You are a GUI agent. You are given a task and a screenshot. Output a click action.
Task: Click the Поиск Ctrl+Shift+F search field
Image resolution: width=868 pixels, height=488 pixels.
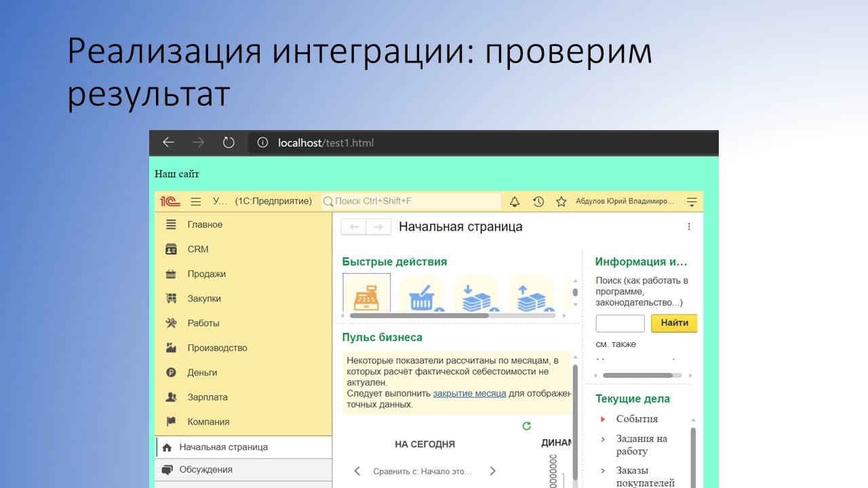click(411, 201)
